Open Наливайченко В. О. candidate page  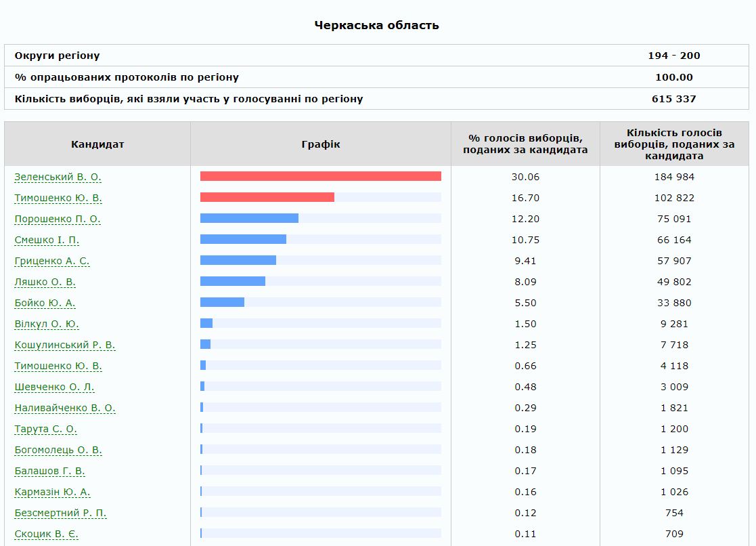point(65,408)
